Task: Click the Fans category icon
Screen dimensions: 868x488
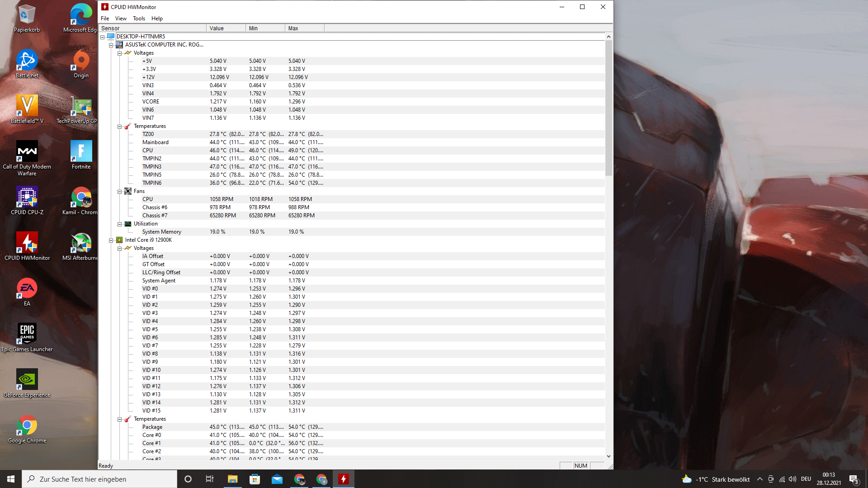Action: pyautogui.click(x=128, y=191)
